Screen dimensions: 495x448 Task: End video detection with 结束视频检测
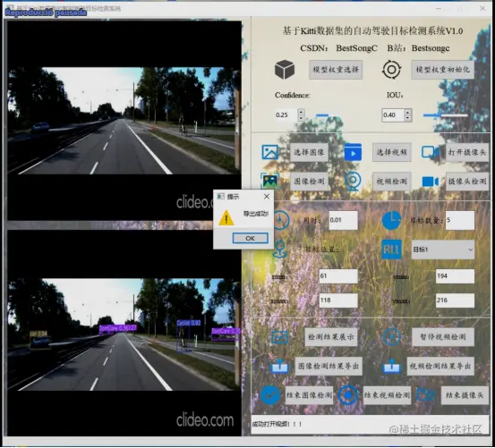[x=387, y=395]
